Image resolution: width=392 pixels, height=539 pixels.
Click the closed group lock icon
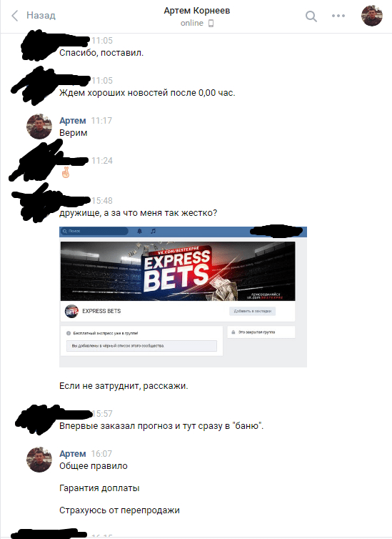point(233,332)
